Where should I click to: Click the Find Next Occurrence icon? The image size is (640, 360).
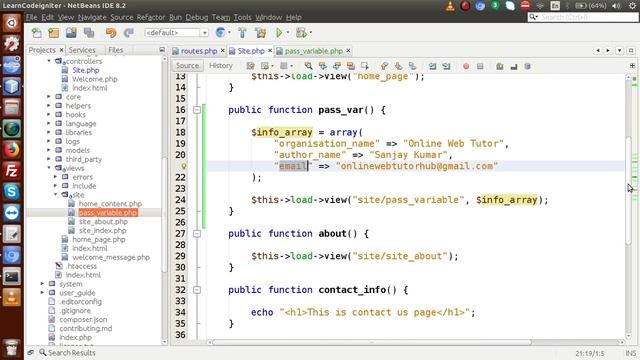[x=336, y=66]
